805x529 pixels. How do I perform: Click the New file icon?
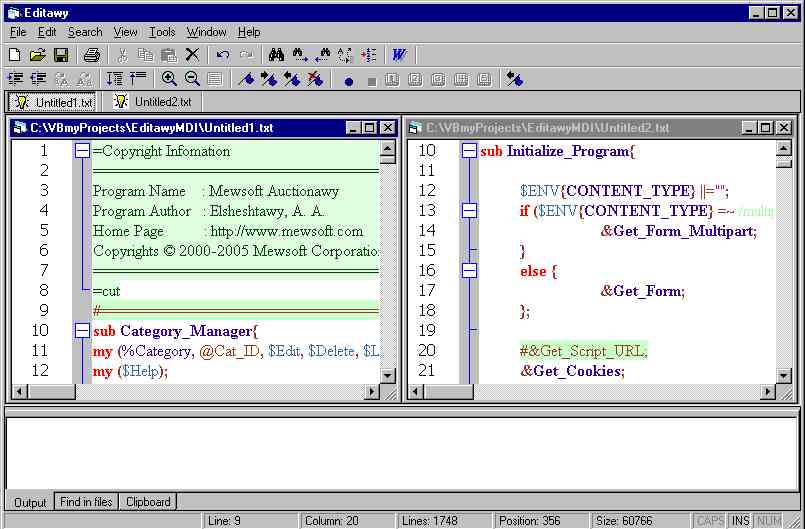[x=14, y=55]
